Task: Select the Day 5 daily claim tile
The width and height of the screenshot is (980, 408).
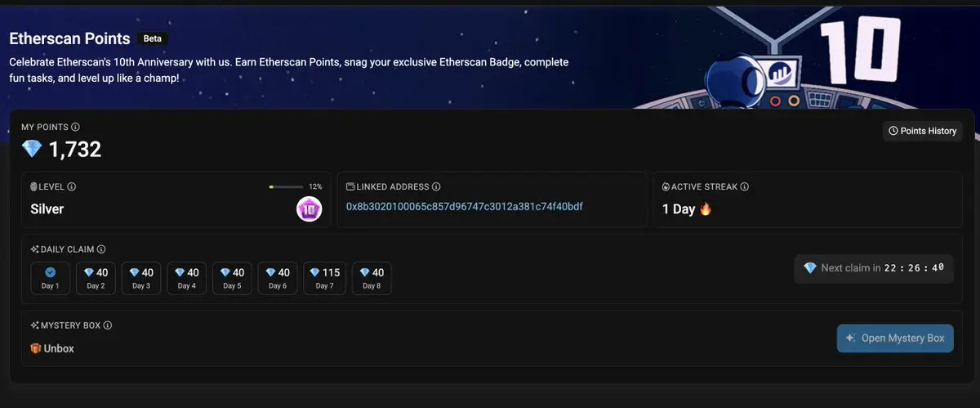Action: coord(233,278)
